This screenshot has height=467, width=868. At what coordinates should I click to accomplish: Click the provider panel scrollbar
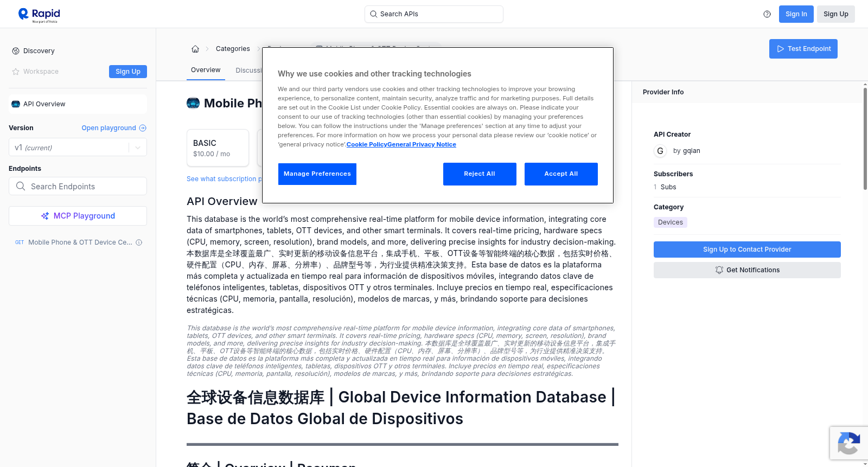pos(865,138)
